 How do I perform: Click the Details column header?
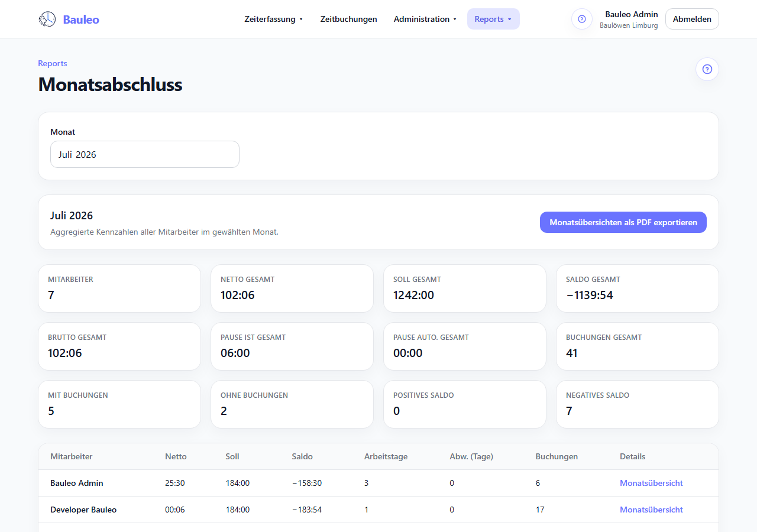click(x=633, y=456)
